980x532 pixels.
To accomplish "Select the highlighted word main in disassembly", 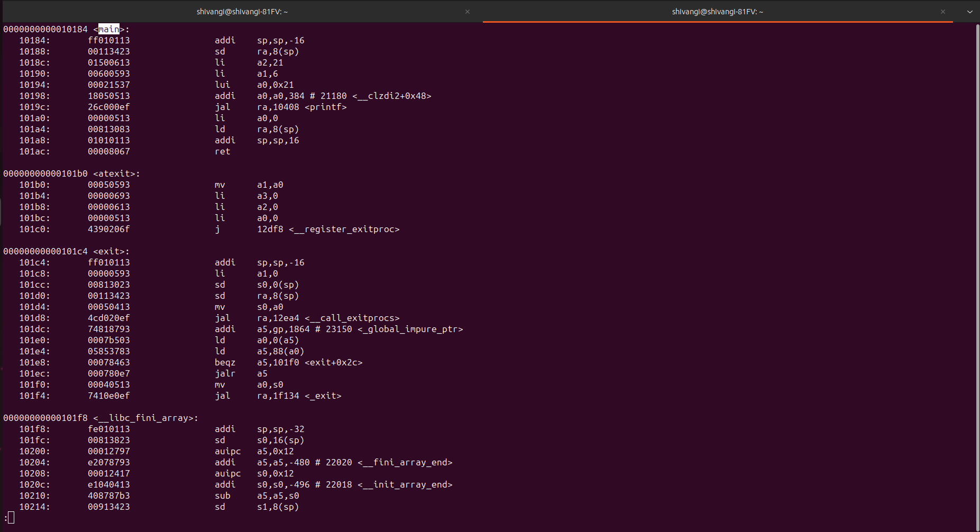I will (108, 29).
